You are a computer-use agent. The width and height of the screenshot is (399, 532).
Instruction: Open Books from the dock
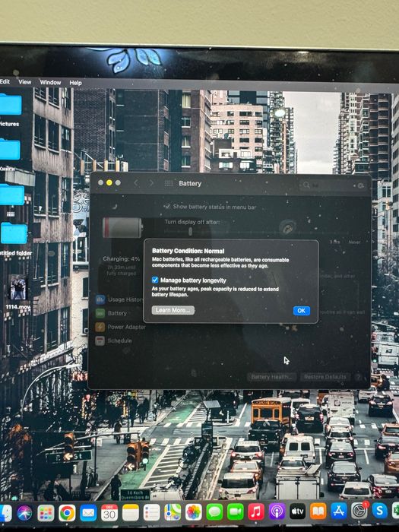click(318, 511)
